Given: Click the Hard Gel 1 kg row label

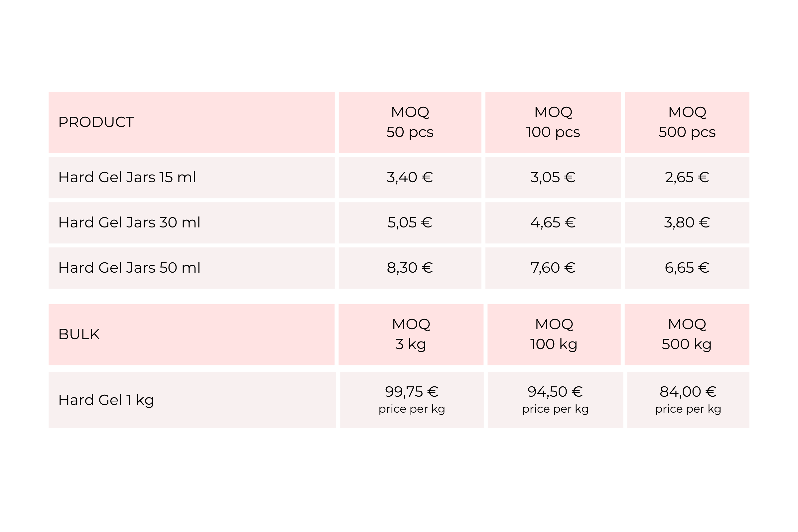Looking at the screenshot, I should click(106, 400).
